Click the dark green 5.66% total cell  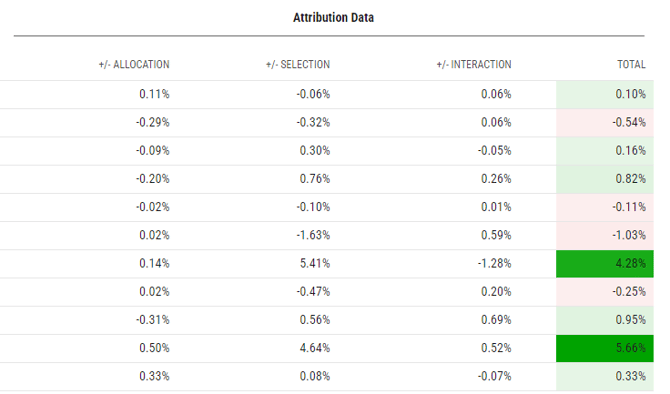click(605, 348)
